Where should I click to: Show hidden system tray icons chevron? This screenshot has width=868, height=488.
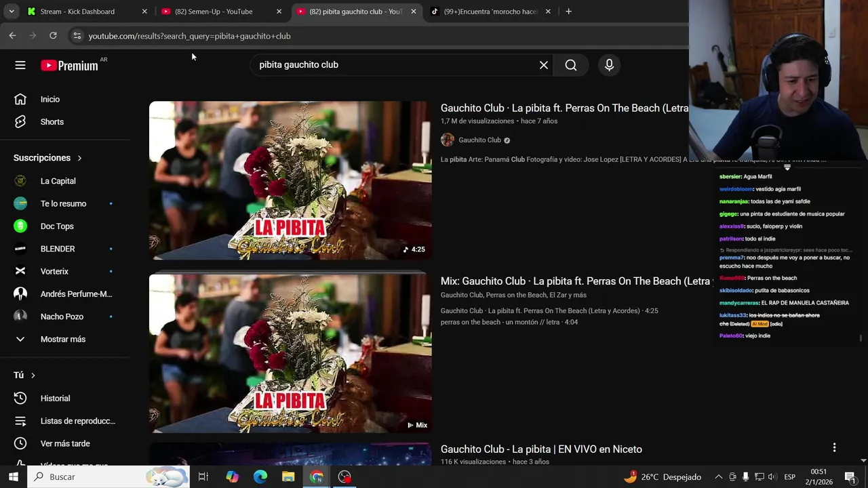[719, 477]
